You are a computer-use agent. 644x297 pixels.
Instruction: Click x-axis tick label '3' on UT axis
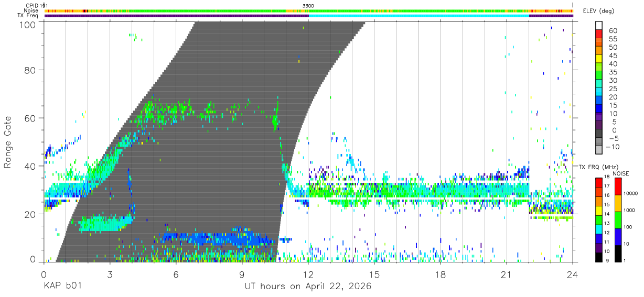coord(110,274)
